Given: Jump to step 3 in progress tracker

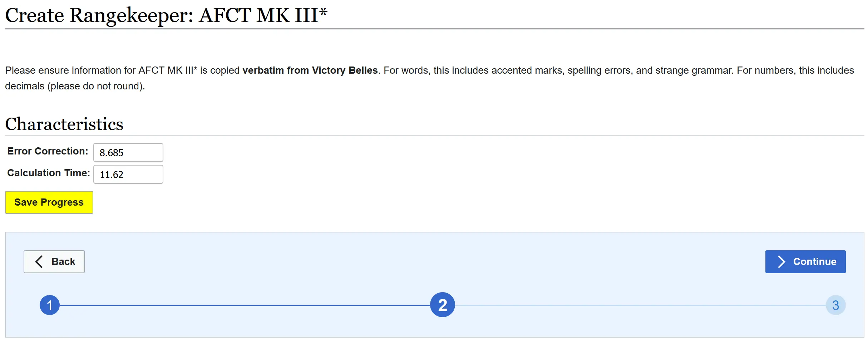Looking at the screenshot, I should 835,305.
